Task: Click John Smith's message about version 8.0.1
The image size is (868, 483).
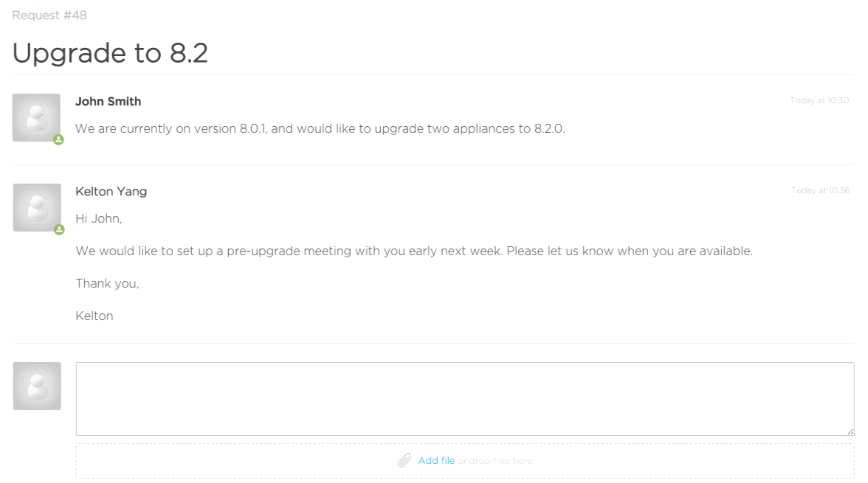Action: click(x=320, y=128)
